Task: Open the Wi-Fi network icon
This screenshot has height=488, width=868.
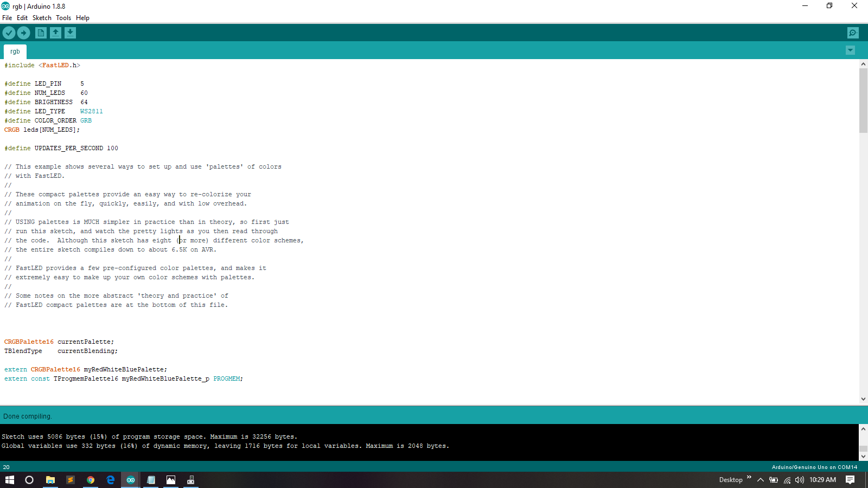Action: click(787, 480)
